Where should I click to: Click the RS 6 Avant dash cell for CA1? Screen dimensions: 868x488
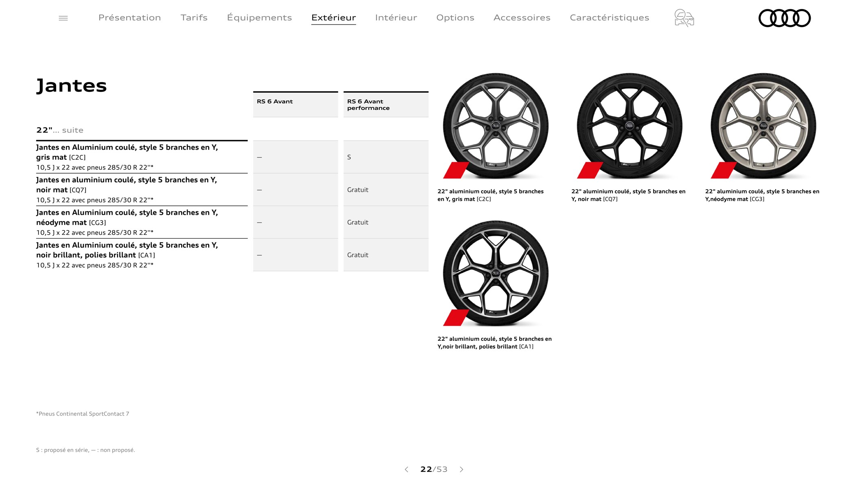coord(295,255)
